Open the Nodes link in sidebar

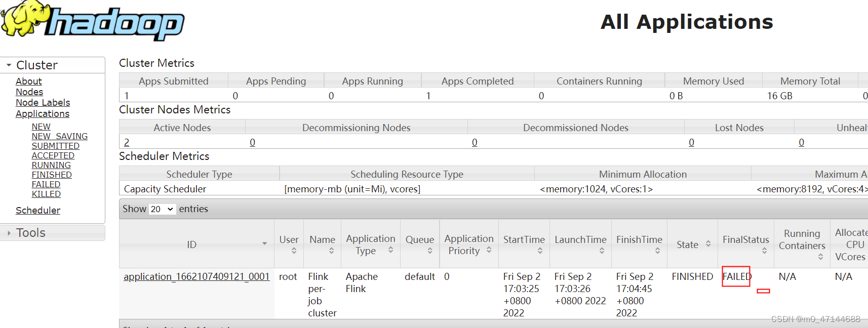29,92
